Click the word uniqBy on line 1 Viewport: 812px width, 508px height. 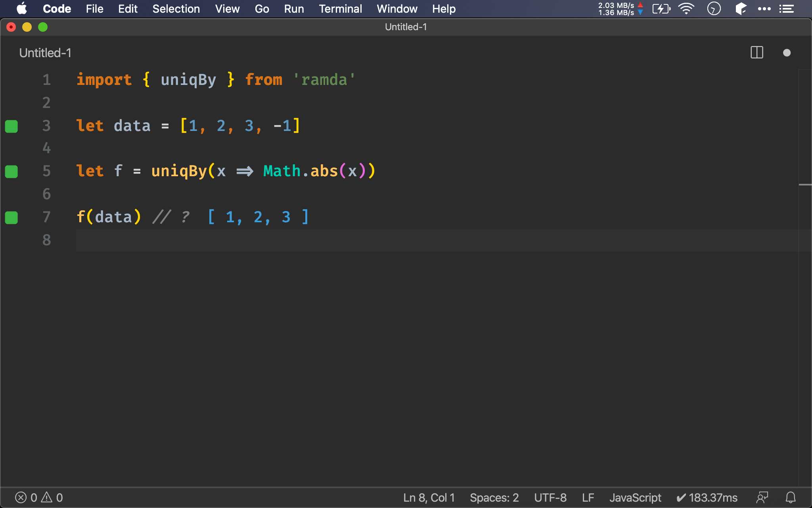point(188,80)
